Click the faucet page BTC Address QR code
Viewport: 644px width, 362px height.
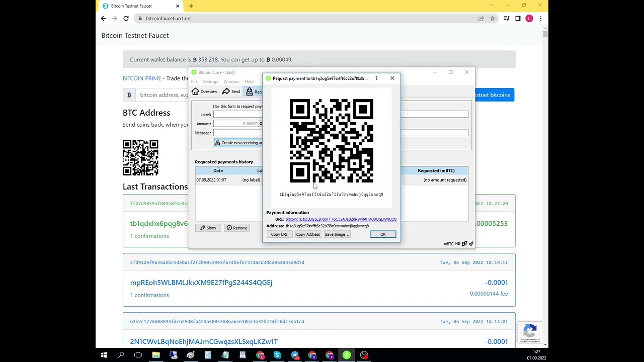pos(140,158)
